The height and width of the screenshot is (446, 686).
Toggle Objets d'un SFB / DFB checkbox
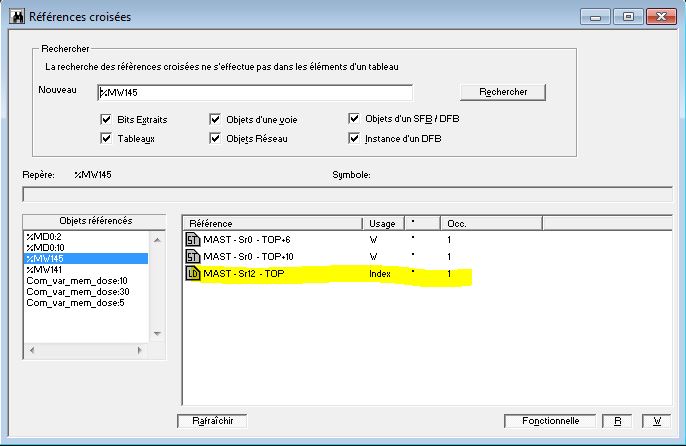pos(354,118)
